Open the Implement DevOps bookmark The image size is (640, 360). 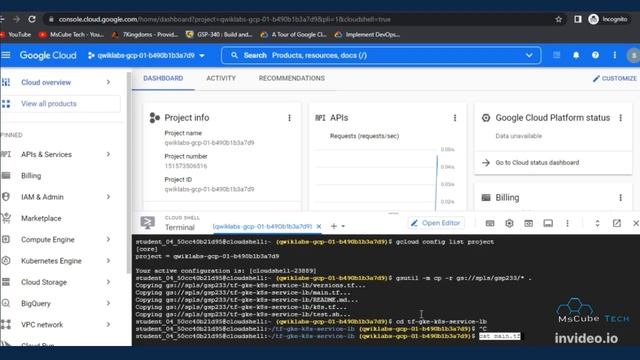tap(367, 35)
